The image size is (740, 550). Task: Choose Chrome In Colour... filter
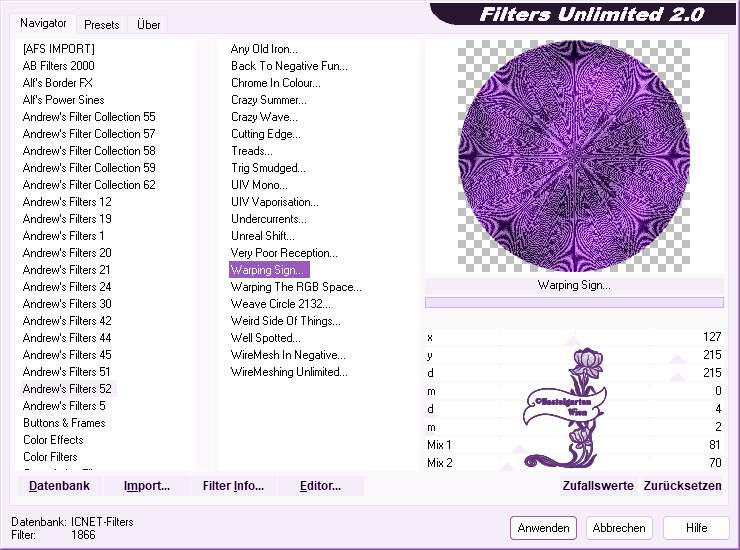[276, 83]
